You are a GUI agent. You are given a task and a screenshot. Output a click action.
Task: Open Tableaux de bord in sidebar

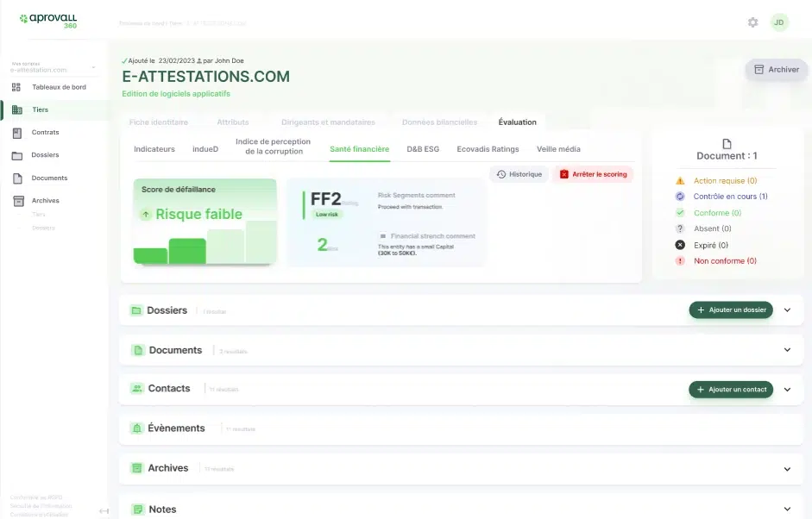59,87
